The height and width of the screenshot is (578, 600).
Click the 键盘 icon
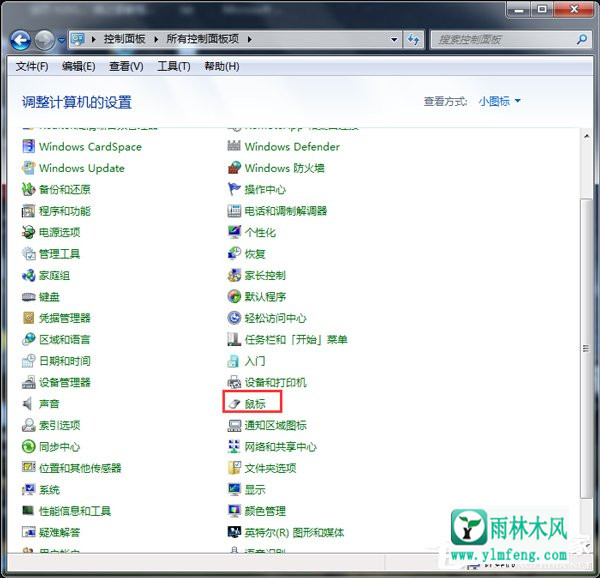(x=28, y=296)
